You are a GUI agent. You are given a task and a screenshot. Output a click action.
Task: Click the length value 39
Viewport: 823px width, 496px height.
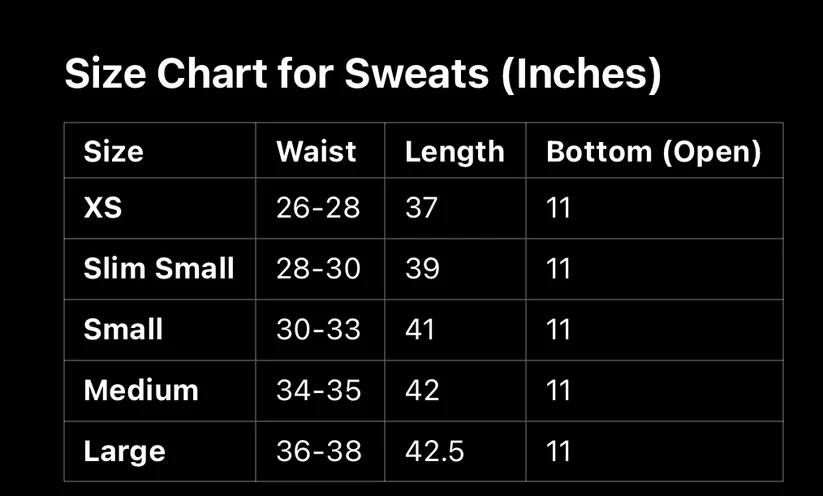click(x=422, y=268)
